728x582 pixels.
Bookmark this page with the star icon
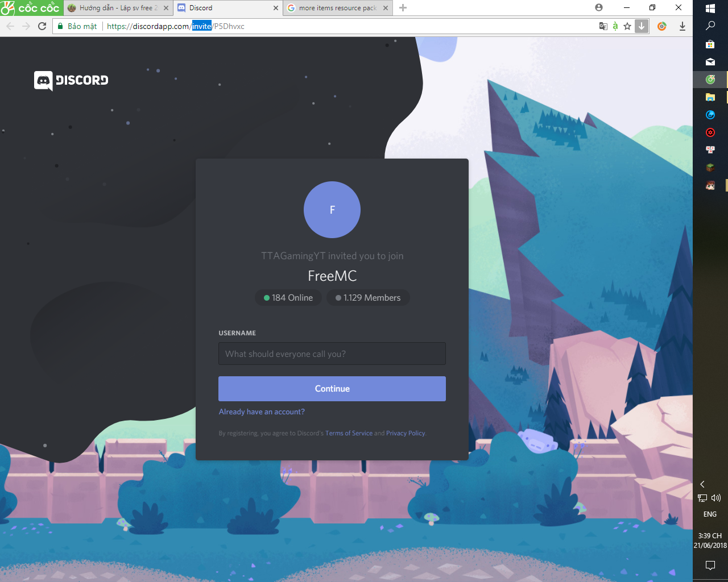coord(627,26)
